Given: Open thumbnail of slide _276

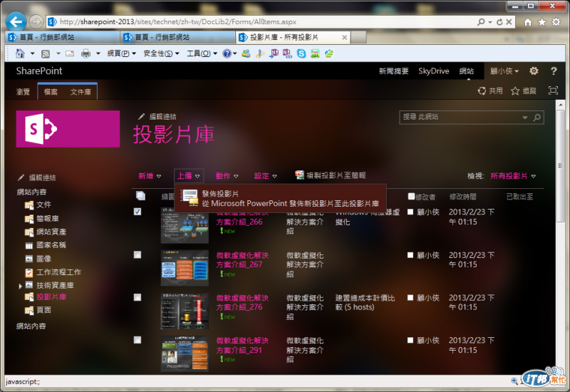Looking at the screenshot, I should click(185, 311).
